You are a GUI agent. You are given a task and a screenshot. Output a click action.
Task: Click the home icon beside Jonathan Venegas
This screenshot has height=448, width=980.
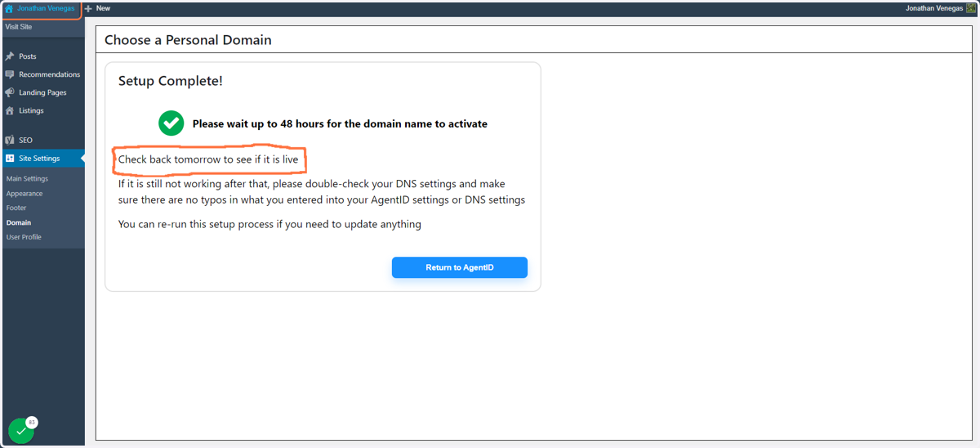10,8
